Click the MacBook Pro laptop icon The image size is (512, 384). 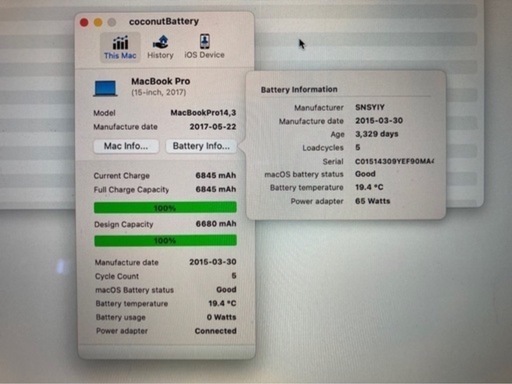click(105, 88)
